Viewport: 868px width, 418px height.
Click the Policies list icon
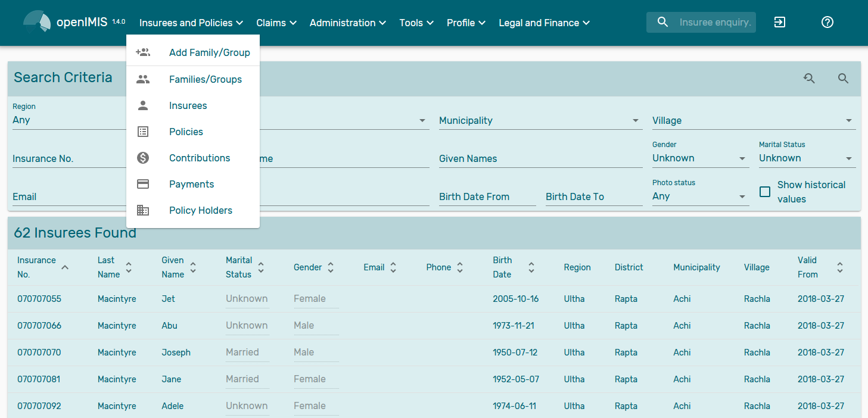[143, 132]
